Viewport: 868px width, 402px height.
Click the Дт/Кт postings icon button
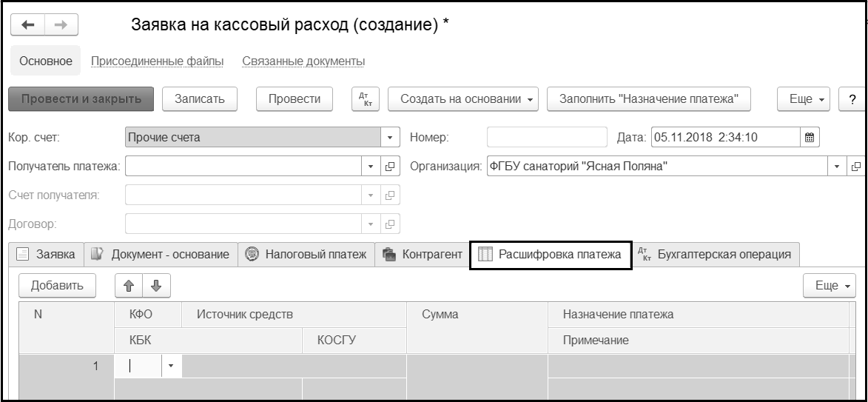[x=363, y=99]
